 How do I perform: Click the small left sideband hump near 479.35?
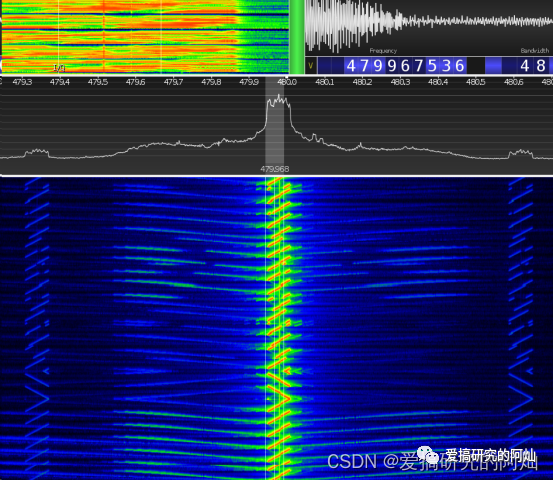pos(37,153)
